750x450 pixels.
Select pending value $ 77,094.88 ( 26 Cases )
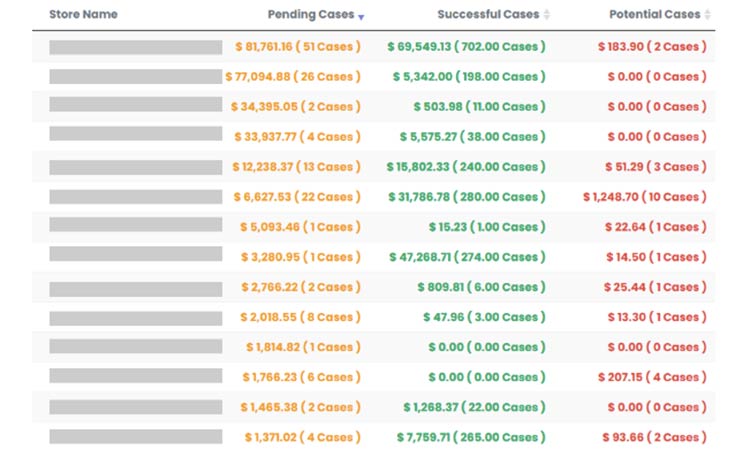(293, 77)
